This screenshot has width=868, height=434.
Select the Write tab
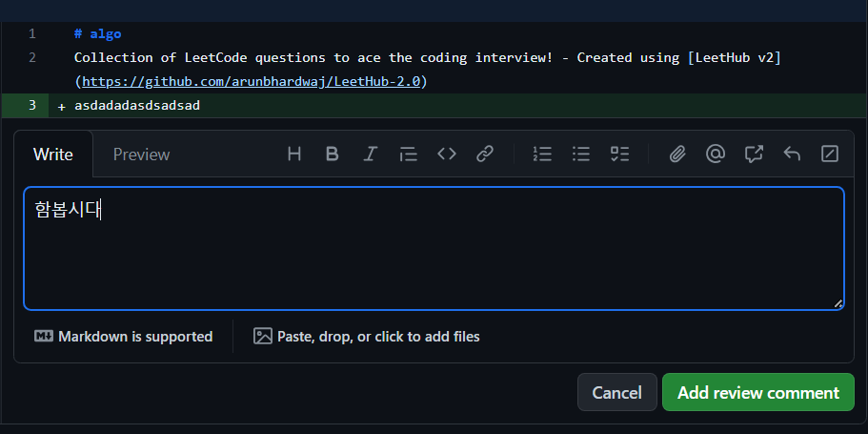tap(53, 155)
